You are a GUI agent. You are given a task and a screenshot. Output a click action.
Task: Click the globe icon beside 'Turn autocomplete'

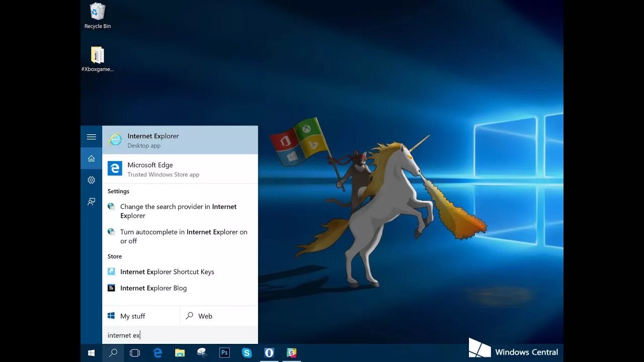click(111, 232)
